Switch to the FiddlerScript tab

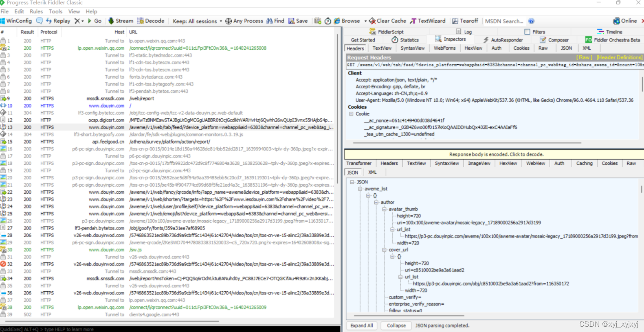pyautogui.click(x=386, y=32)
